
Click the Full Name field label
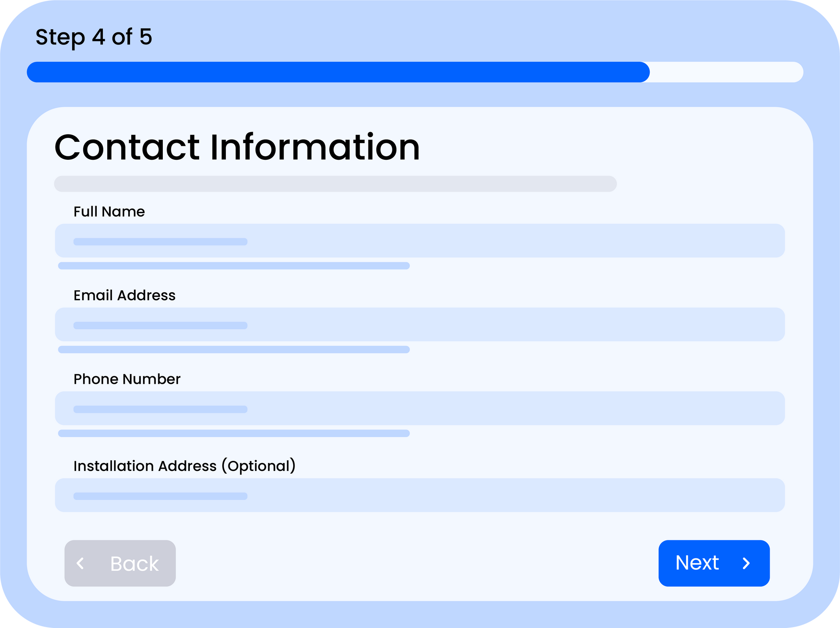coord(109,212)
